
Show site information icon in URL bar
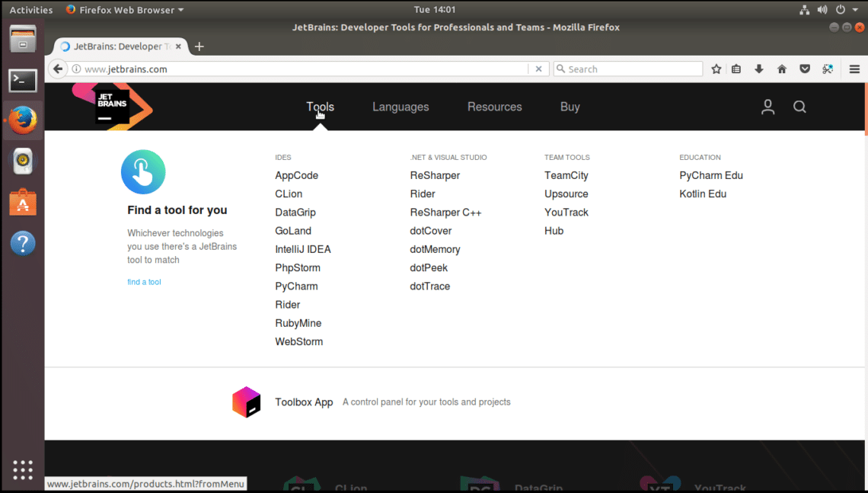pos(76,69)
